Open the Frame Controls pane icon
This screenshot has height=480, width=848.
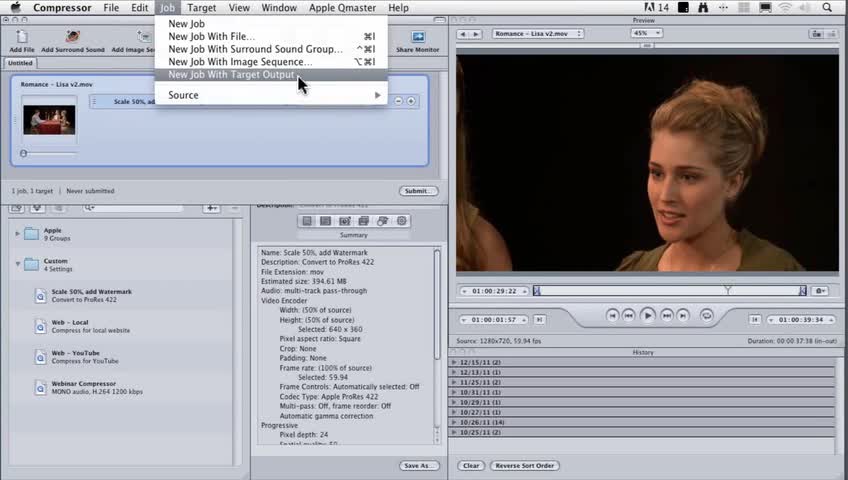coord(344,221)
